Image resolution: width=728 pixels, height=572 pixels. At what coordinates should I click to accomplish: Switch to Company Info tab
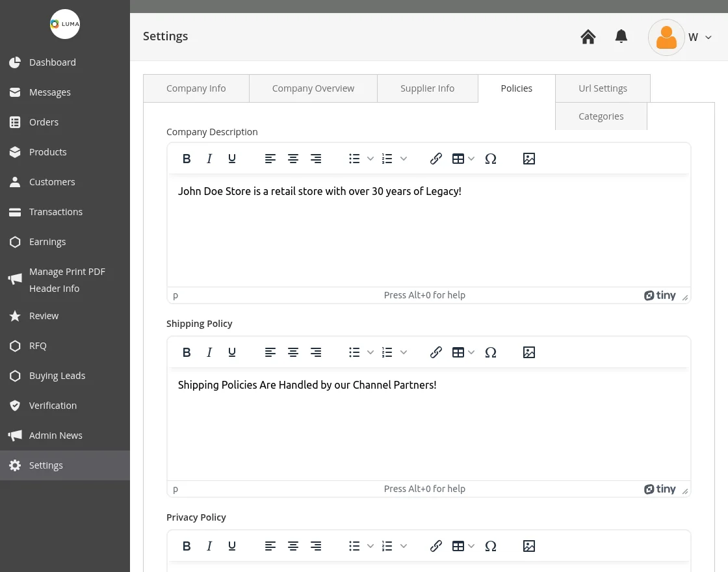196,88
